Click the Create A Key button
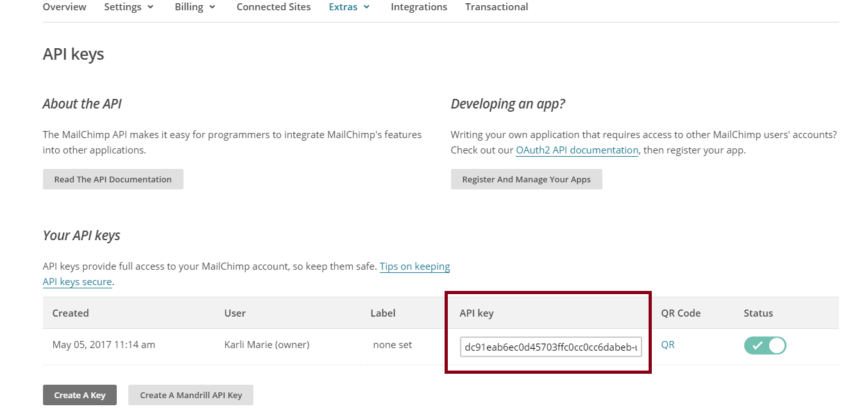This screenshot has width=868, height=420. tap(80, 395)
